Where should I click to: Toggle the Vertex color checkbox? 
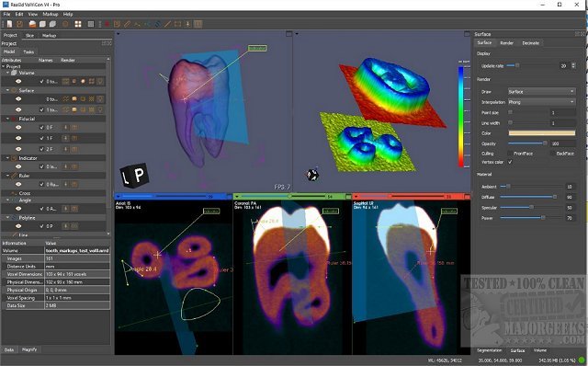click(x=510, y=162)
